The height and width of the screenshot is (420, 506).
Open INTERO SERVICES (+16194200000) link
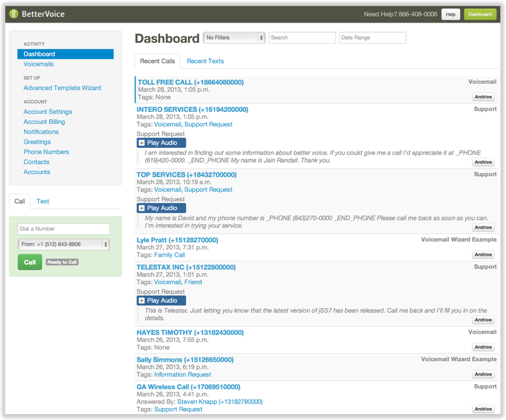coord(192,109)
